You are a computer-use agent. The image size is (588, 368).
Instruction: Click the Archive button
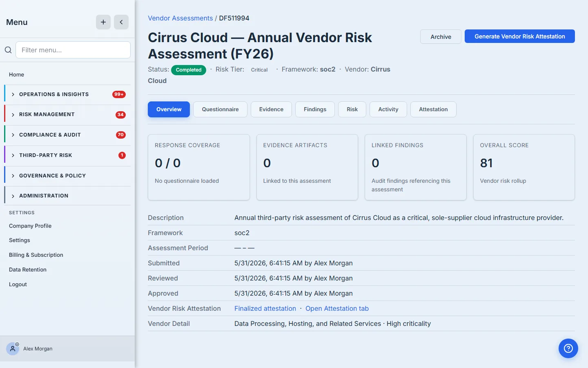[441, 36]
